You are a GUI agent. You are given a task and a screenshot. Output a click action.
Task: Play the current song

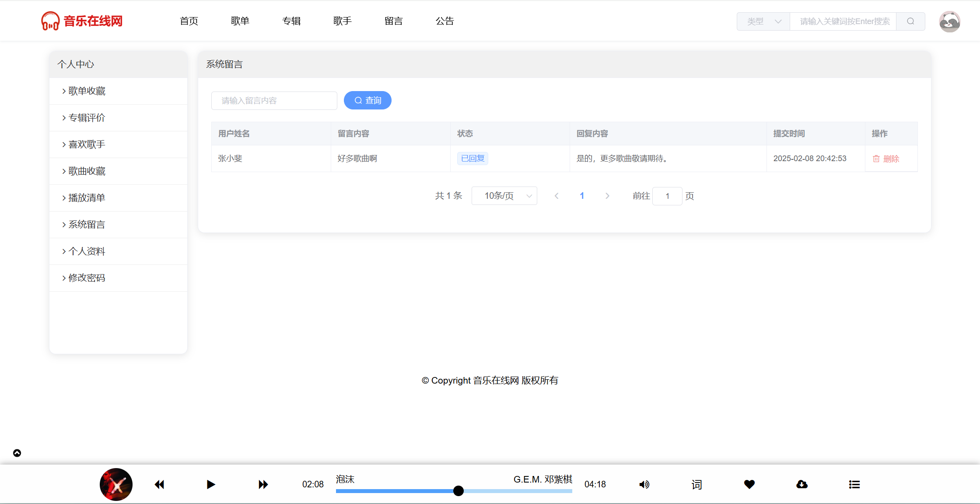point(211,484)
